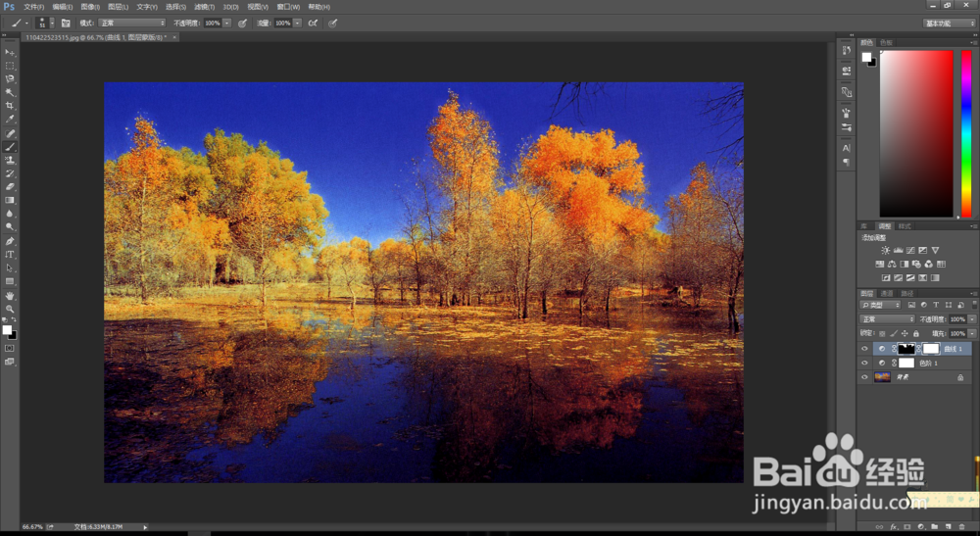Viewport: 980px width, 536px height.
Task: Select the Gradient tool
Action: point(10,200)
